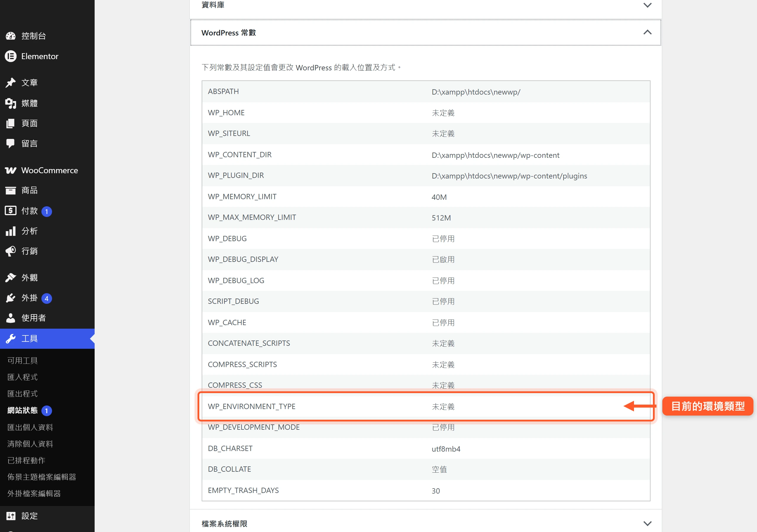
Task: Open the 檔案系統權限 accordion title
Action: click(224, 523)
